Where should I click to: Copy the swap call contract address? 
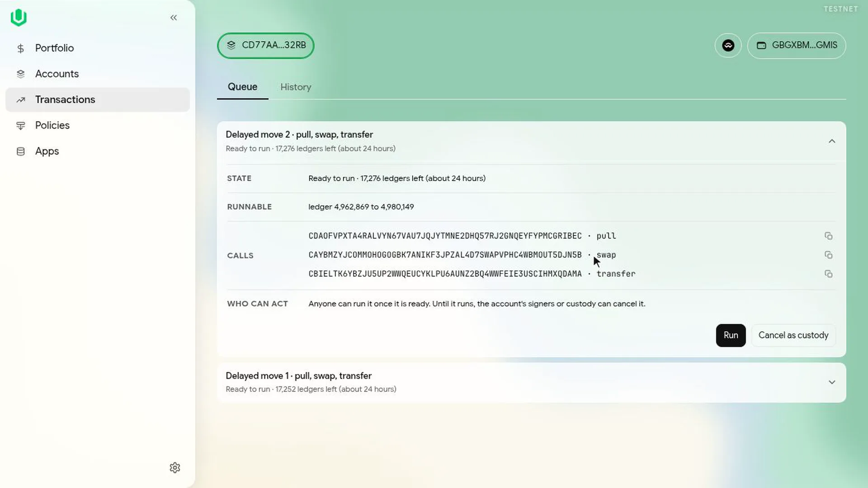(829, 255)
